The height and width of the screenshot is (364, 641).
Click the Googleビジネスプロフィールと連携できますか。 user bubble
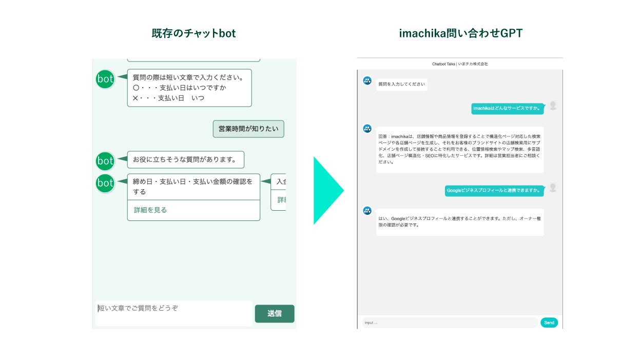click(494, 190)
